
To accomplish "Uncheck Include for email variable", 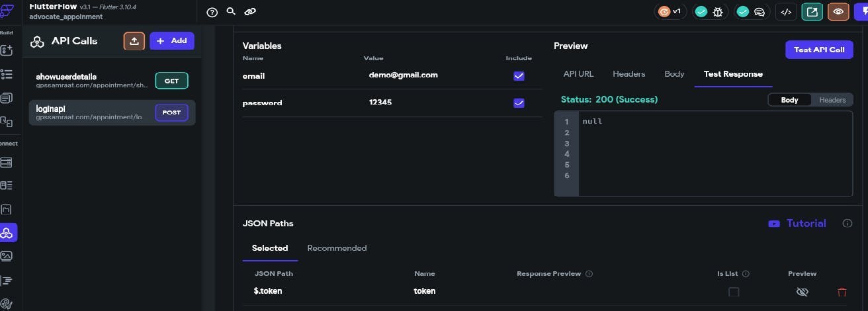I will pos(519,76).
